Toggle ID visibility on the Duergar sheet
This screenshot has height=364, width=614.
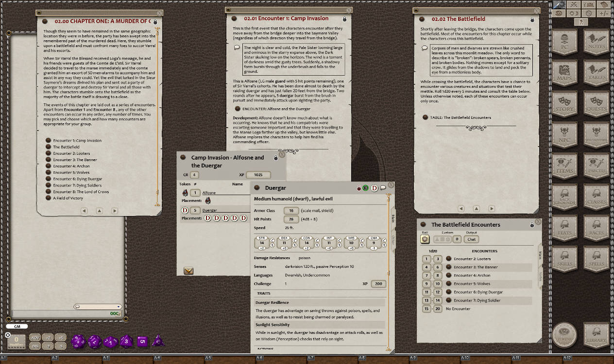(x=365, y=188)
